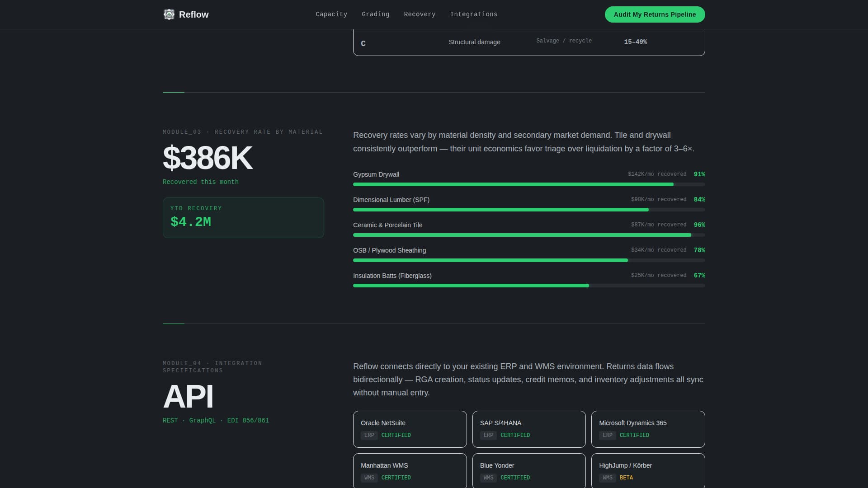Click CERTIFIED status on Microsoft Dynamics 365
The height and width of the screenshot is (488, 868).
[634, 435]
